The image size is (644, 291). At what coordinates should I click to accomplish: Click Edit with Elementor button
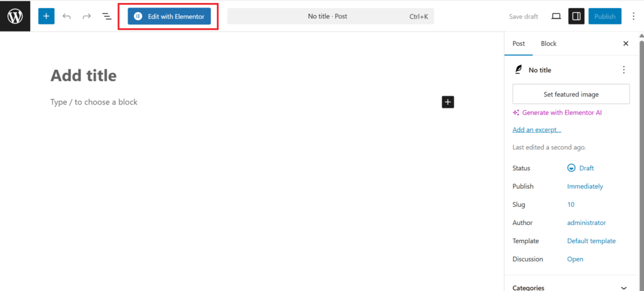click(169, 16)
